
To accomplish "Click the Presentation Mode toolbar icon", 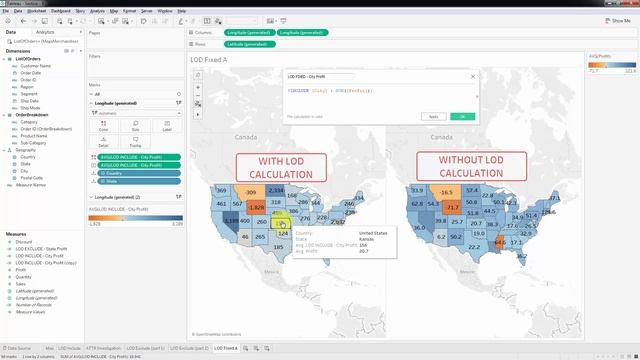I will pos(283,21).
